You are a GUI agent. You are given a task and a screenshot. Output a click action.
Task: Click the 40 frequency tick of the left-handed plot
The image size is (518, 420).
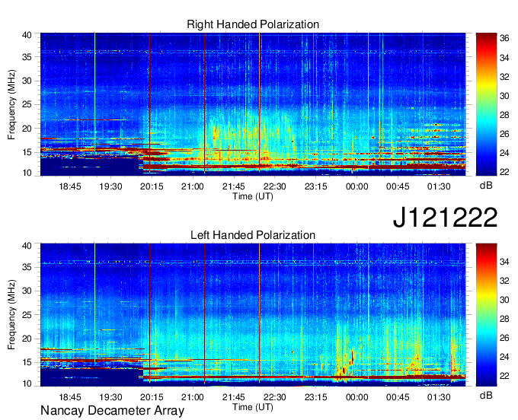pyautogui.click(x=27, y=246)
